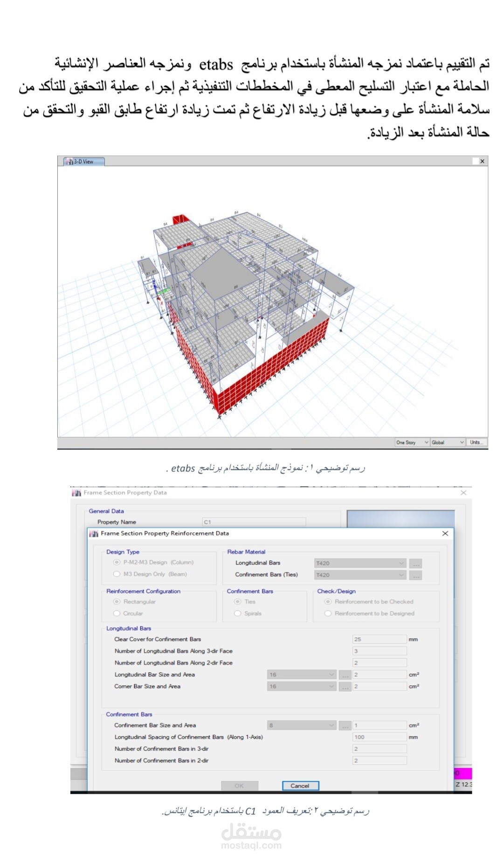Click ellipsis button beside Longitudinal Bars material
The height and width of the screenshot is (868, 503).
[x=416, y=563]
